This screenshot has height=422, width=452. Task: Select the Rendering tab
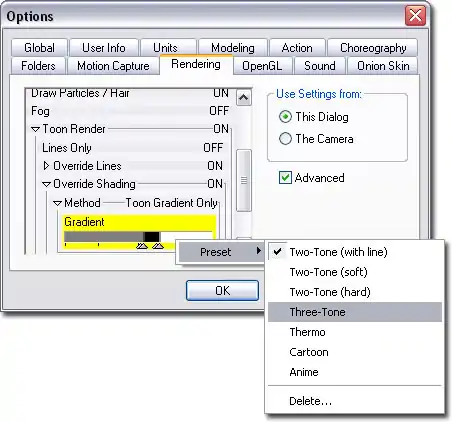tap(196, 64)
